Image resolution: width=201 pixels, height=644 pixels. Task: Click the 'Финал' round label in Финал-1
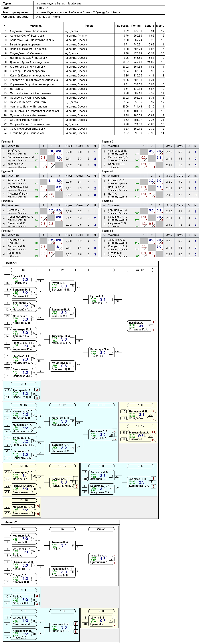[x=140, y=270]
